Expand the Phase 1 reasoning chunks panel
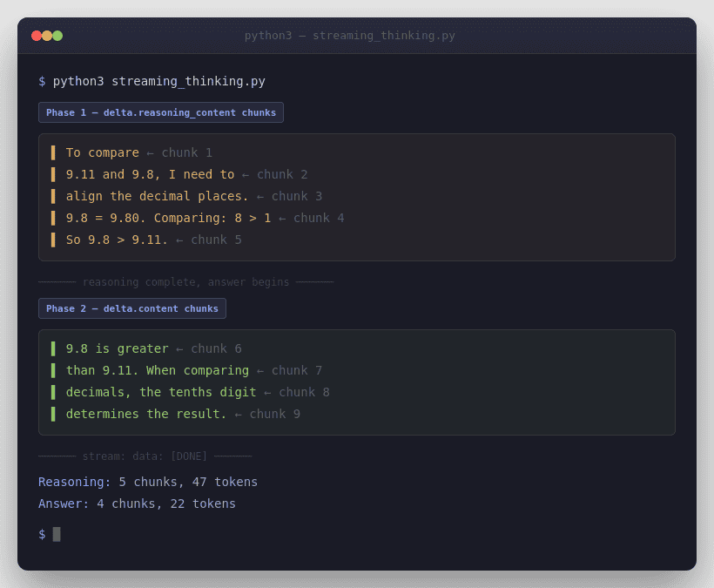Screen dimensions: 714x588 coord(355,197)
